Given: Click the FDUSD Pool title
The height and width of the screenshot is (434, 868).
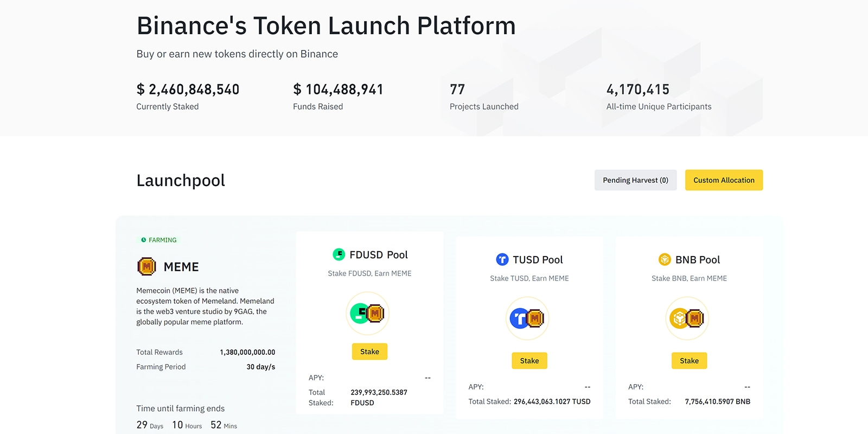Looking at the screenshot, I should pyautogui.click(x=379, y=255).
